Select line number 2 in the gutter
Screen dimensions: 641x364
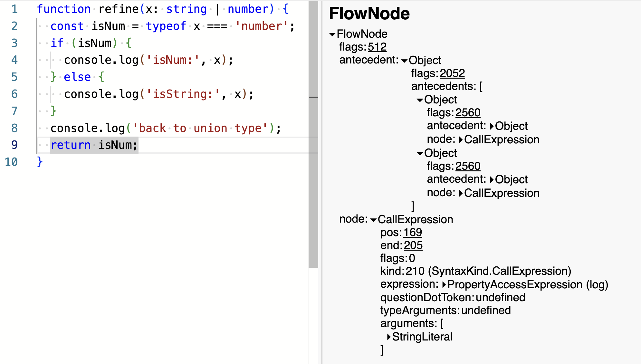pyautogui.click(x=14, y=26)
